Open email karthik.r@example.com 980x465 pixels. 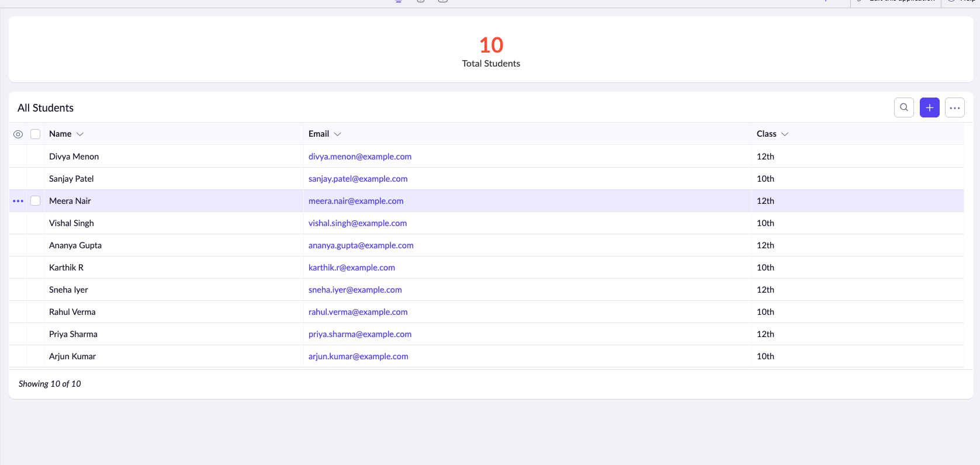pyautogui.click(x=352, y=268)
